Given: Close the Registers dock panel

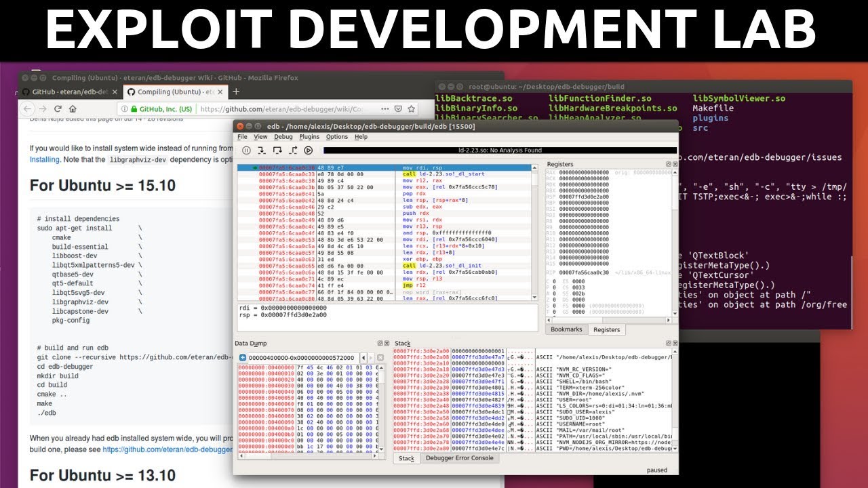Looking at the screenshot, I should (x=675, y=164).
